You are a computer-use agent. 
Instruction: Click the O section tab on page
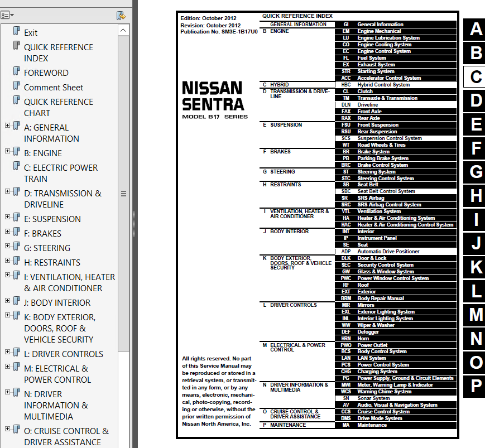click(475, 363)
